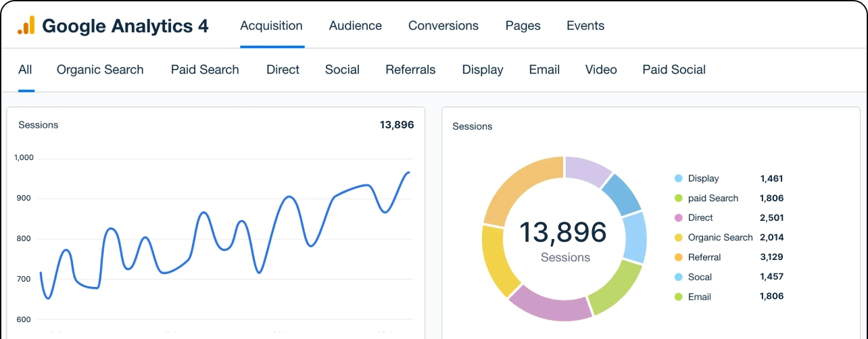Open the Acquisition tab

(x=271, y=26)
